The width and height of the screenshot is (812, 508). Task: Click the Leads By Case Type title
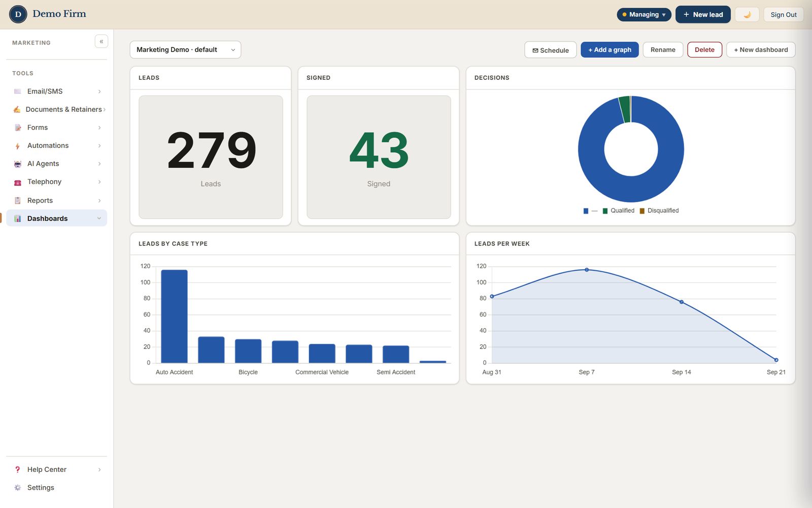[173, 244]
